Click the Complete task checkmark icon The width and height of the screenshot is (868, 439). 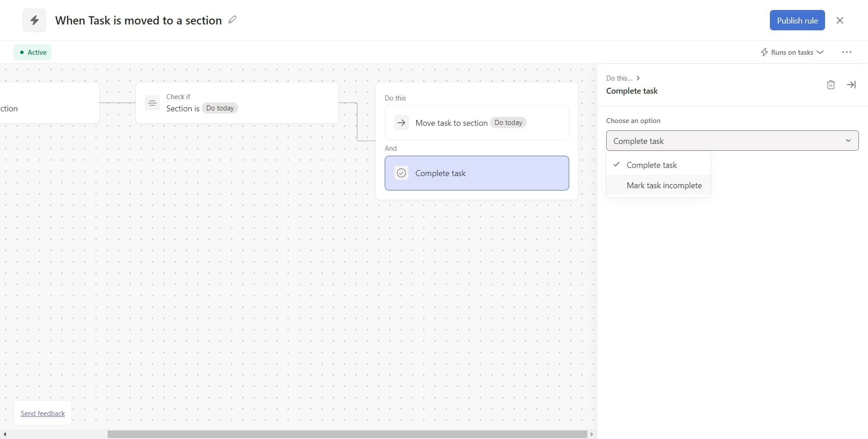click(401, 173)
